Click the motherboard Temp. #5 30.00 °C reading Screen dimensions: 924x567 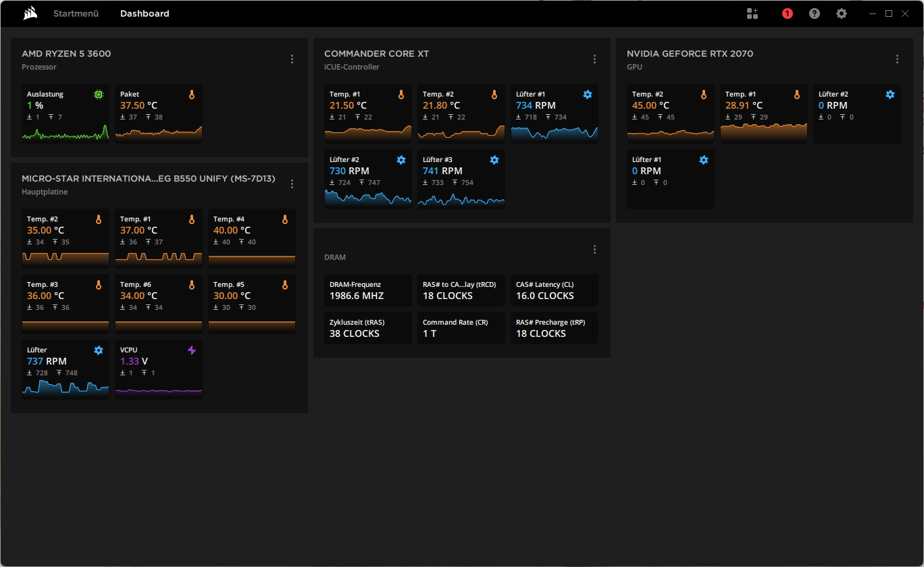(232, 296)
